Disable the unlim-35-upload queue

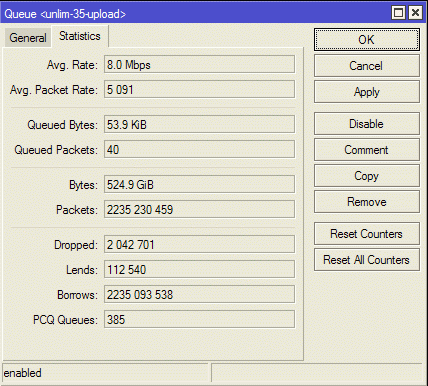point(366,124)
